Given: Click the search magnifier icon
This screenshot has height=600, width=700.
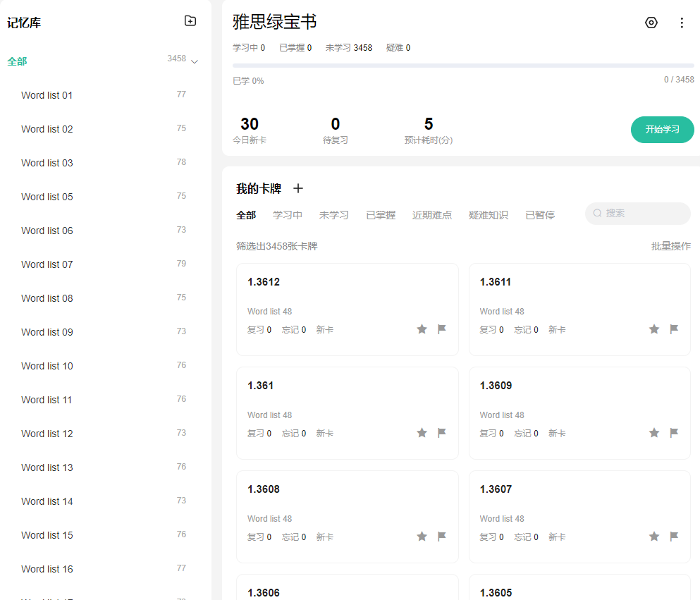Looking at the screenshot, I should (x=597, y=214).
